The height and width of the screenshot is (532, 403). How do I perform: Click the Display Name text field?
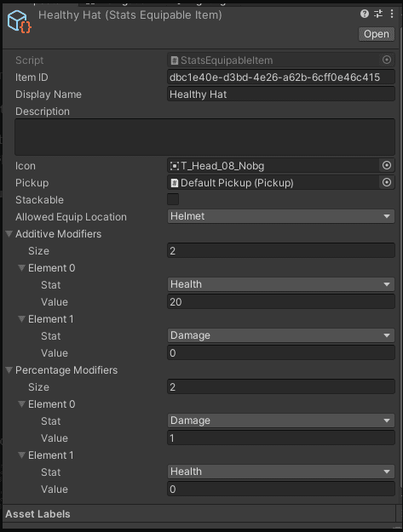tap(281, 94)
